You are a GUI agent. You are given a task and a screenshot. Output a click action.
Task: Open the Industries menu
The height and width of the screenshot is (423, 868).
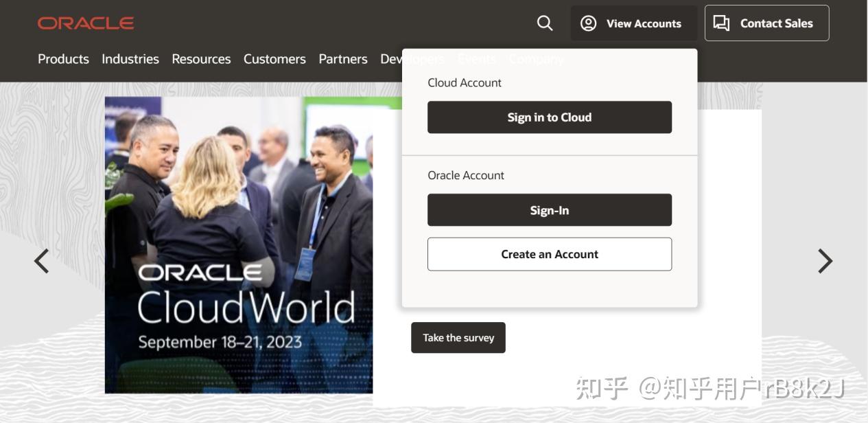click(x=130, y=59)
